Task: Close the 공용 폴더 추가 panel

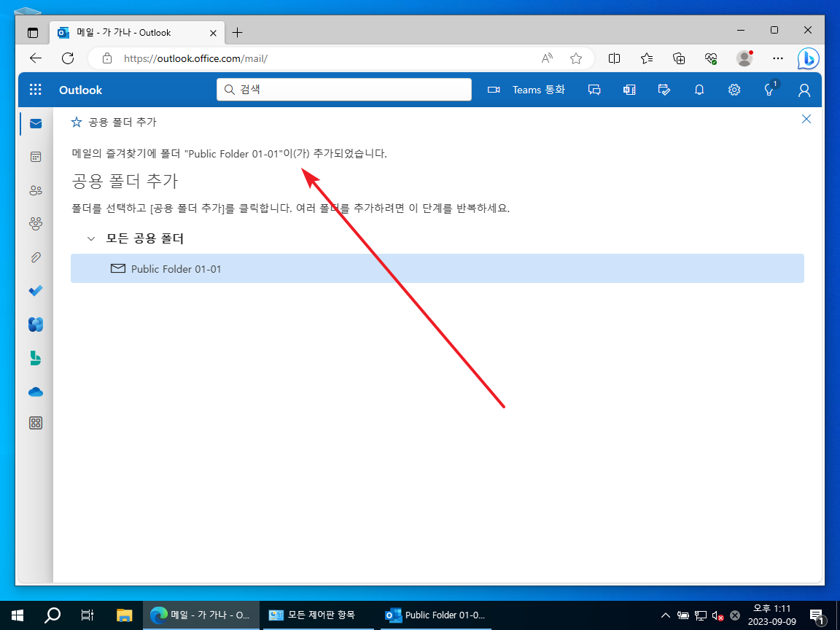Action: click(x=806, y=119)
